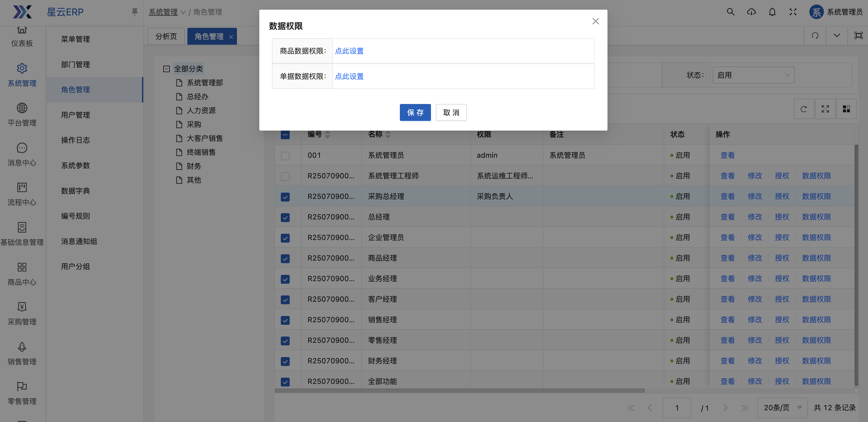The width and height of the screenshot is (868, 422).
Task: Uncheck the 采购总经理 row checkbox
Action: pos(285,197)
